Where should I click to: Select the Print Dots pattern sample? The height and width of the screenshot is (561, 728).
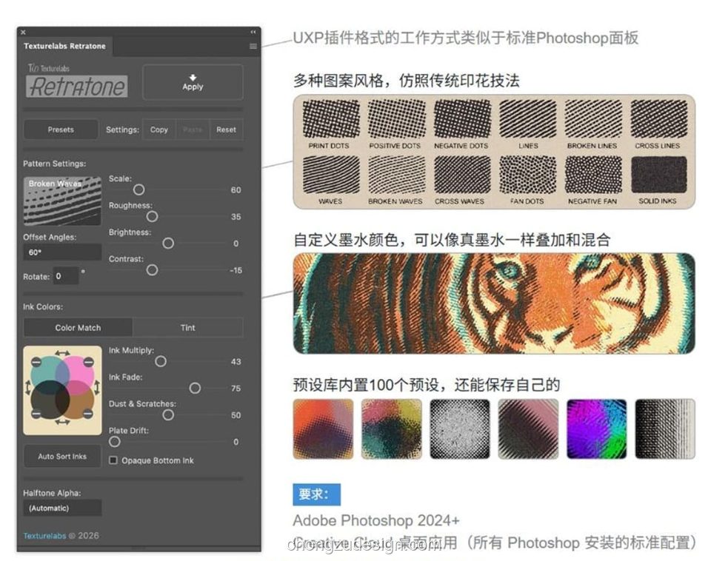(x=330, y=119)
